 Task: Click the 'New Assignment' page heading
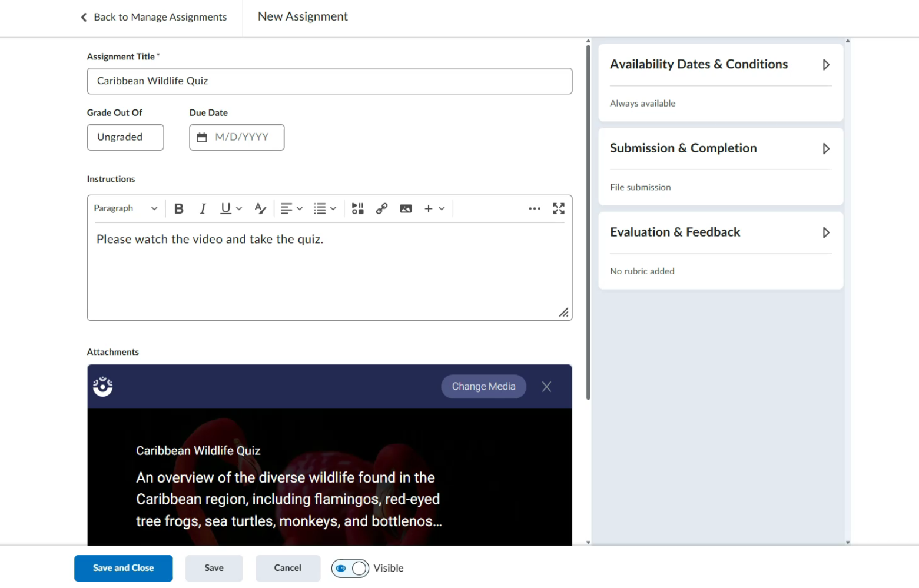point(303,16)
